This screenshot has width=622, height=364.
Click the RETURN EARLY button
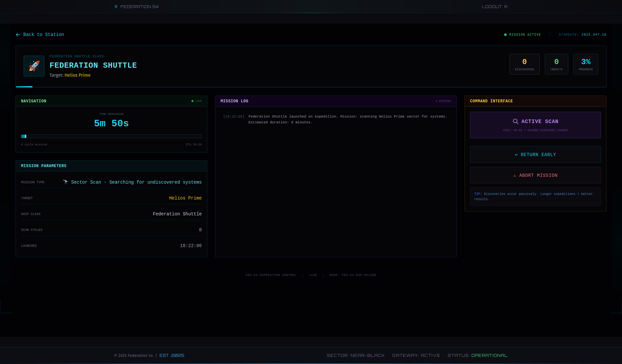tap(535, 154)
